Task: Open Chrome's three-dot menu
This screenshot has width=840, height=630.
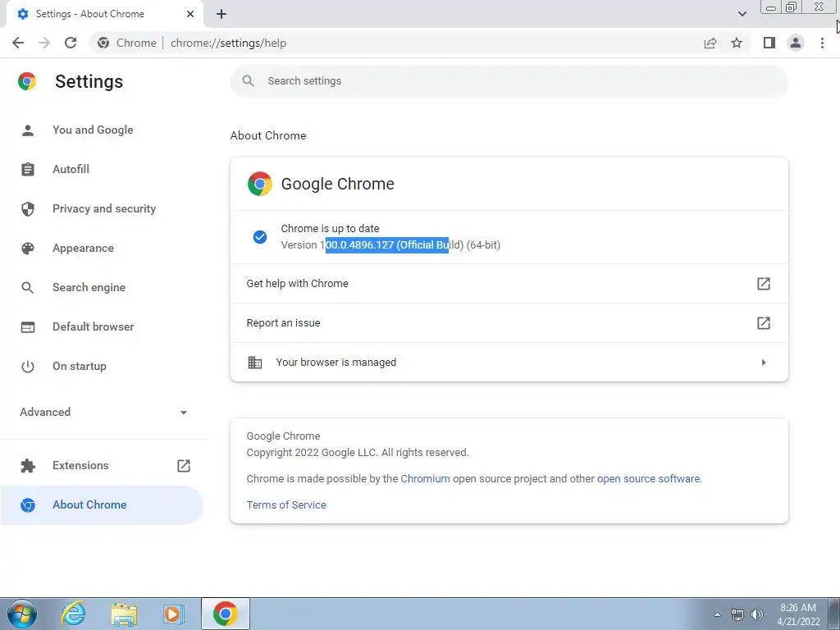Action: (822, 43)
